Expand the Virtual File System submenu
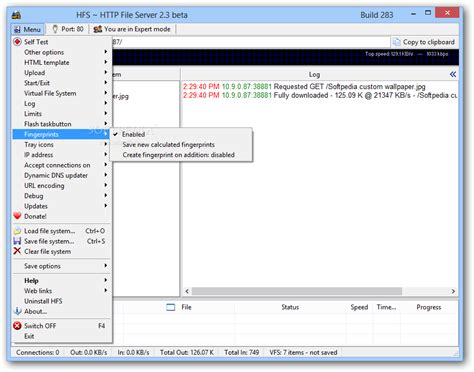 tap(61, 93)
